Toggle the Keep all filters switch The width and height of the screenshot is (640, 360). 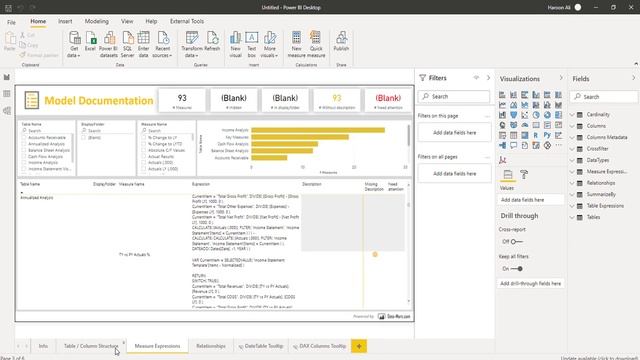point(517,269)
